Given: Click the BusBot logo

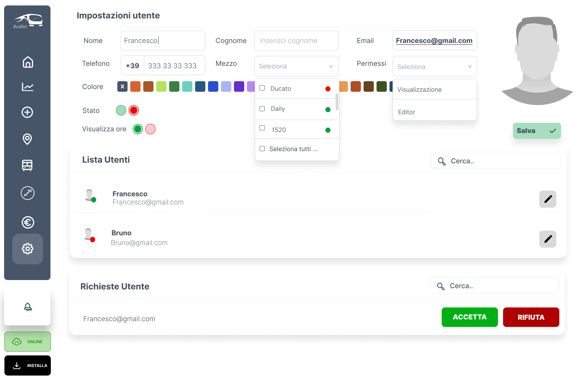Looking at the screenshot, I should click(x=28, y=21).
